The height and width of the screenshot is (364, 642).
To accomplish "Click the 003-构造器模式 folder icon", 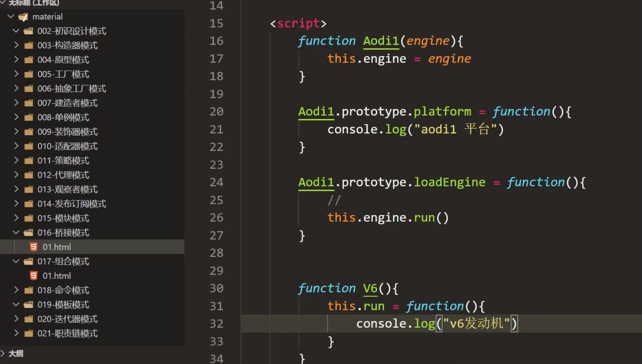I will [x=29, y=45].
